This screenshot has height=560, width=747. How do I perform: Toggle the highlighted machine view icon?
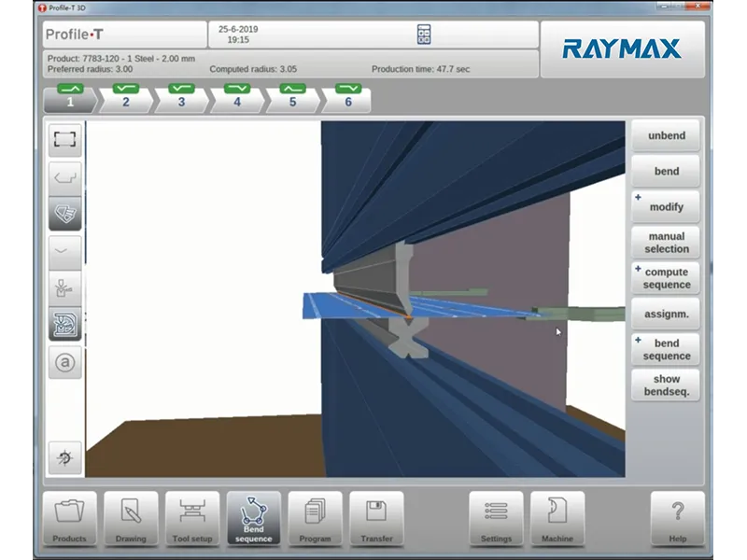point(64,324)
